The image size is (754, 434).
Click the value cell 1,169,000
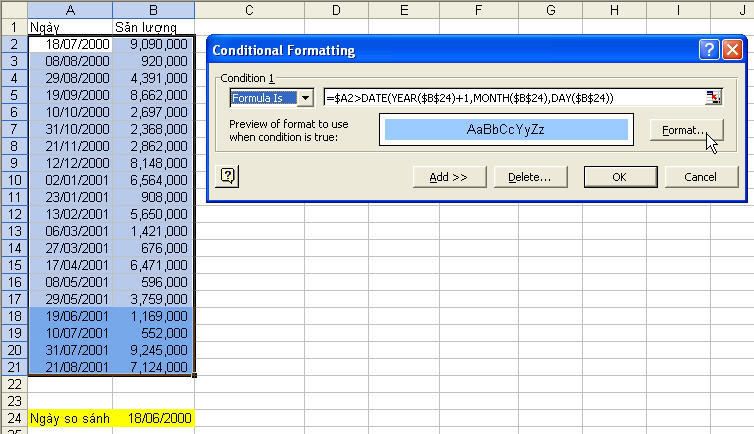[153, 316]
